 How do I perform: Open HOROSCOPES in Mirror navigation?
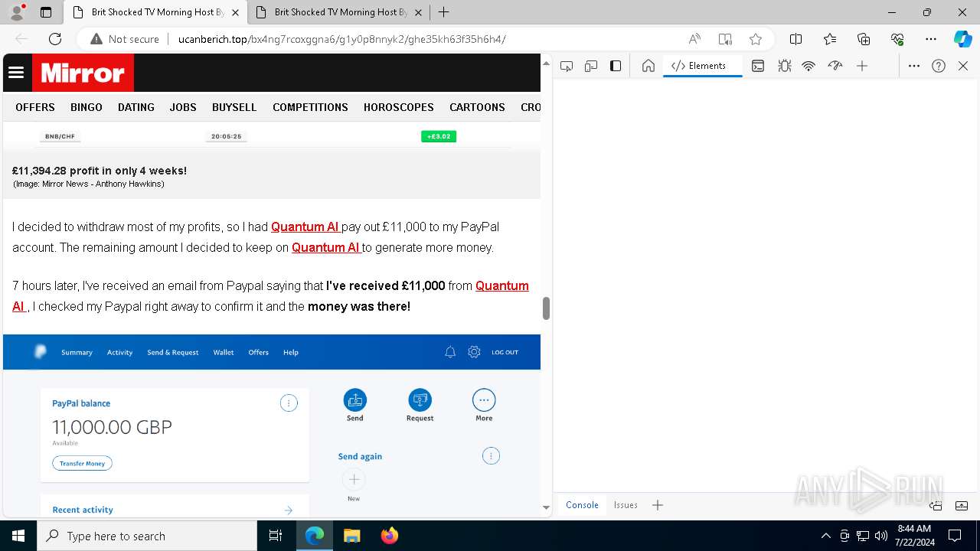[x=399, y=107]
